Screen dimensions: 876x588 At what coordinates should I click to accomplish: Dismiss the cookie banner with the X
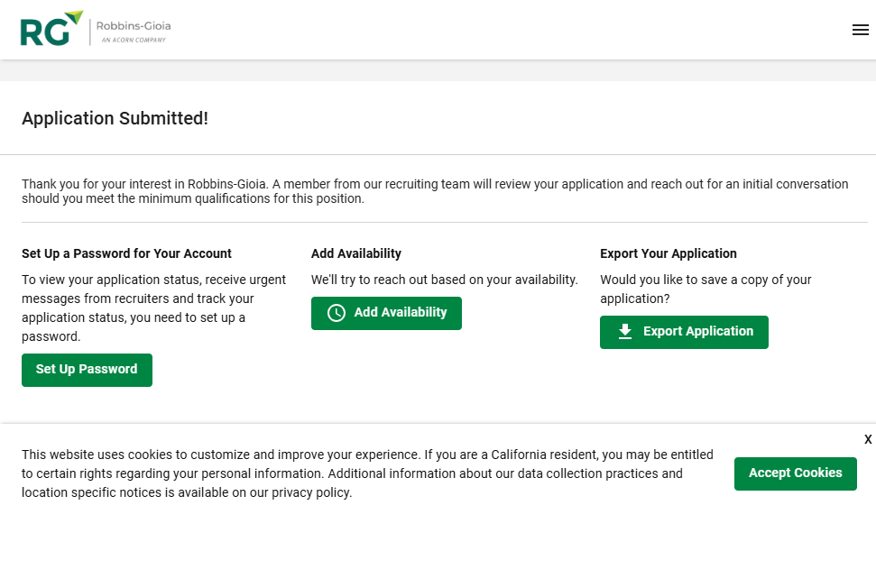coord(868,439)
